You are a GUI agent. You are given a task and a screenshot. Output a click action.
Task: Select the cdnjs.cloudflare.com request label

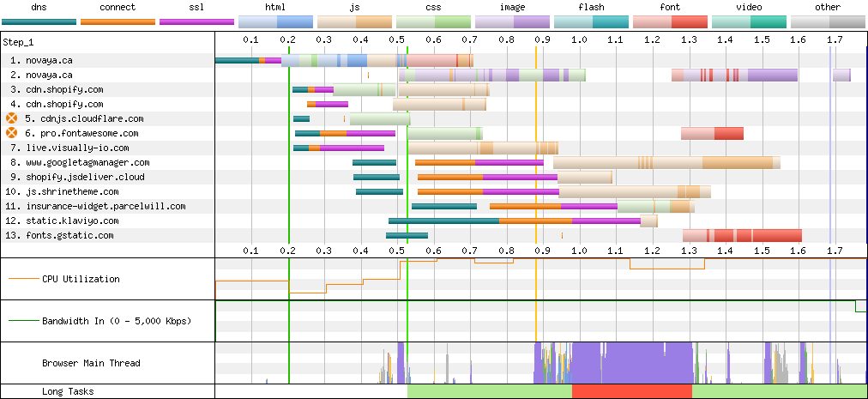(x=84, y=118)
